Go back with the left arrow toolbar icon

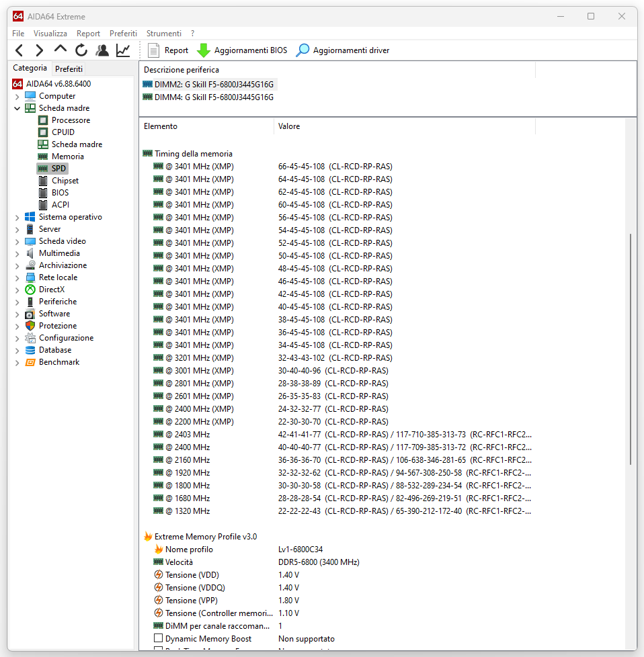19,50
